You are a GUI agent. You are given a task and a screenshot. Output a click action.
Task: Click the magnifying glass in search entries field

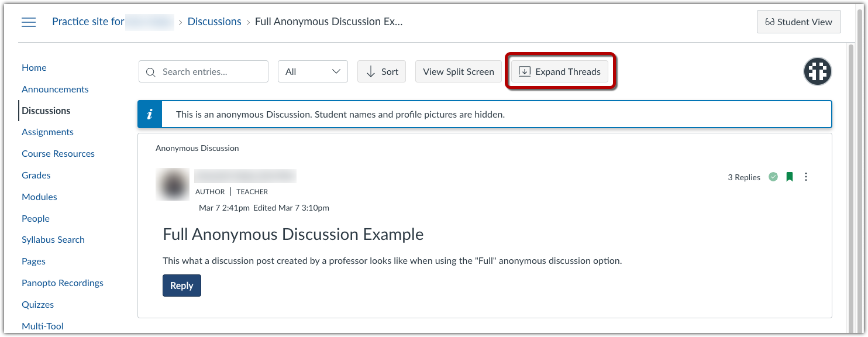coord(151,71)
